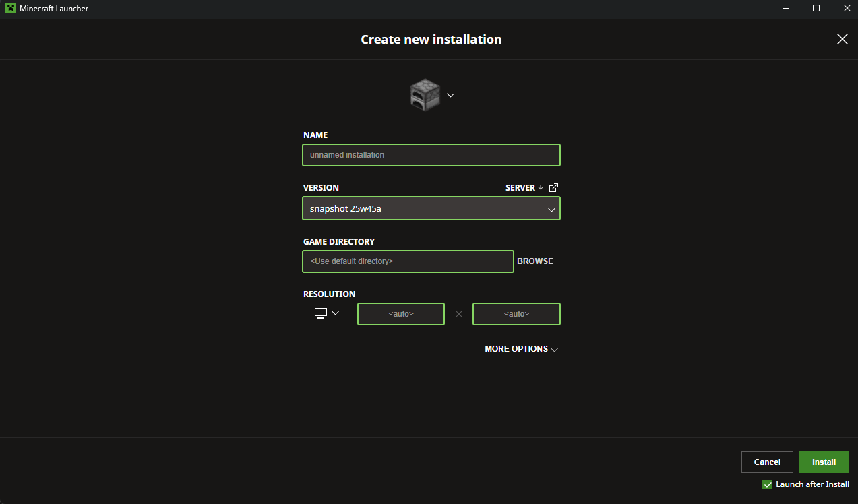858x504 pixels.
Task: Minimize the Minecraft Launcher window
Action: [786, 9]
